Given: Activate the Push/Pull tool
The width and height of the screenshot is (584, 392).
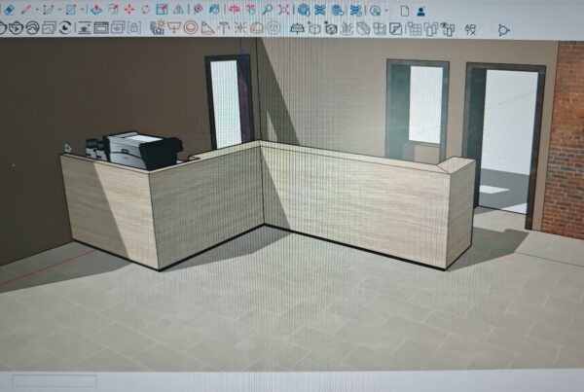Looking at the screenshot, I should pos(95,10).
